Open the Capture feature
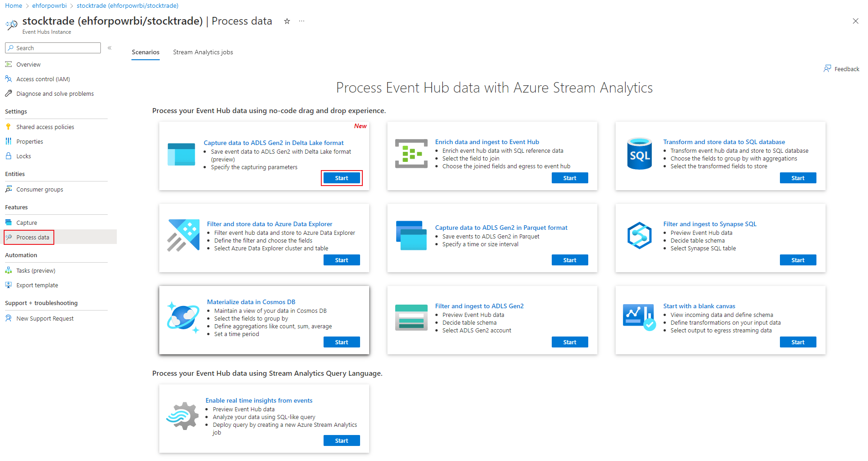This screenshot has width=868, height=461. tap(26, 222)
